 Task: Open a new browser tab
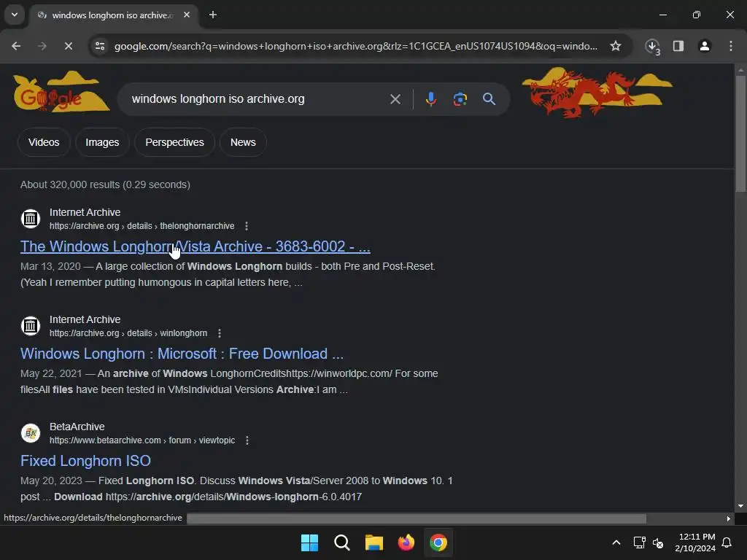[213, 15]
